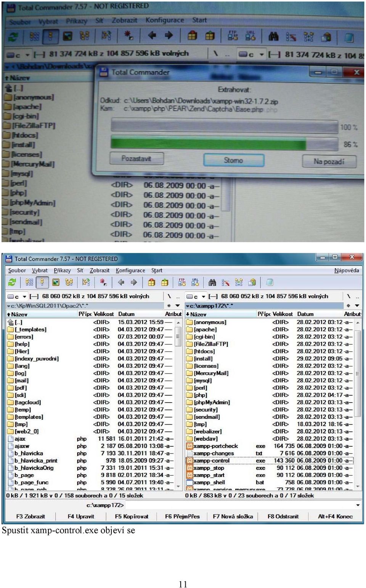
Task: Open Nápověda menu in the lower window
Action: pos(347,270)
